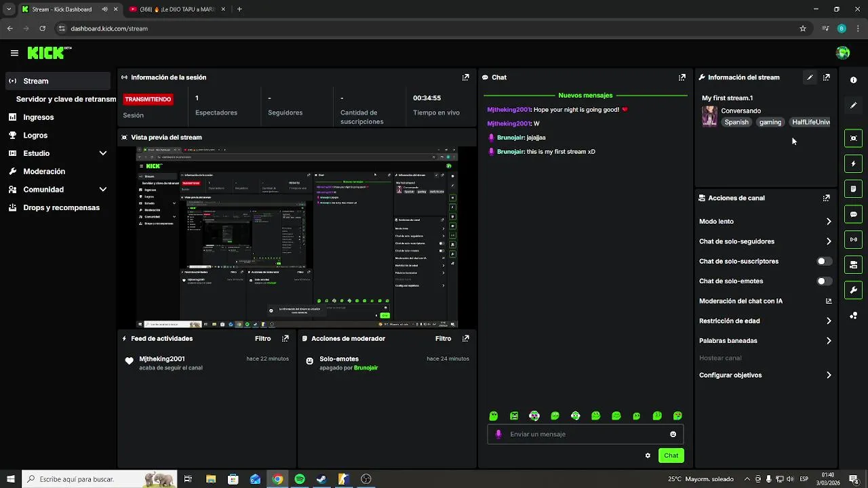Screen dimensions: 868x488
Task: Insert the first green emote in the emote row
Action: (494, 416)
